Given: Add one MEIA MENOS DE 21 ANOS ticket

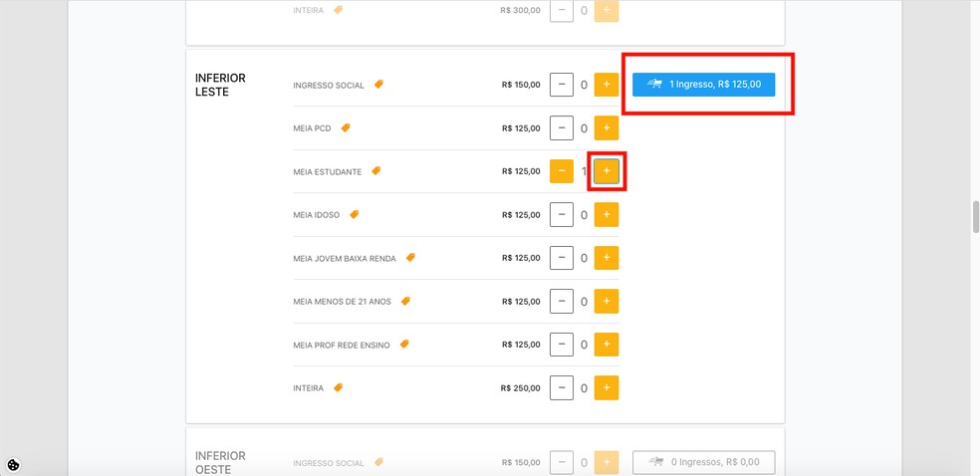Looking at the screenshot, I should (x=607, y=301).
